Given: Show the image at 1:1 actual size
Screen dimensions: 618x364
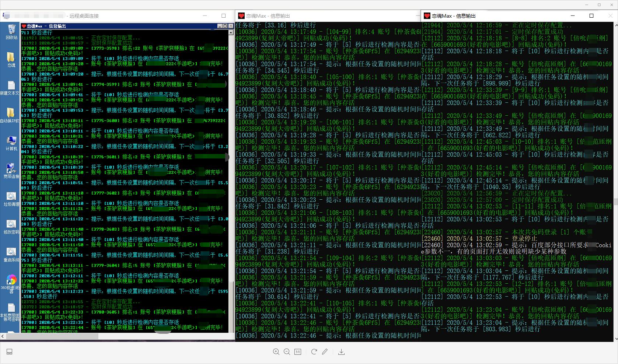Looking at the screenshot, I should pyautogui.click(x=298, y=352).
